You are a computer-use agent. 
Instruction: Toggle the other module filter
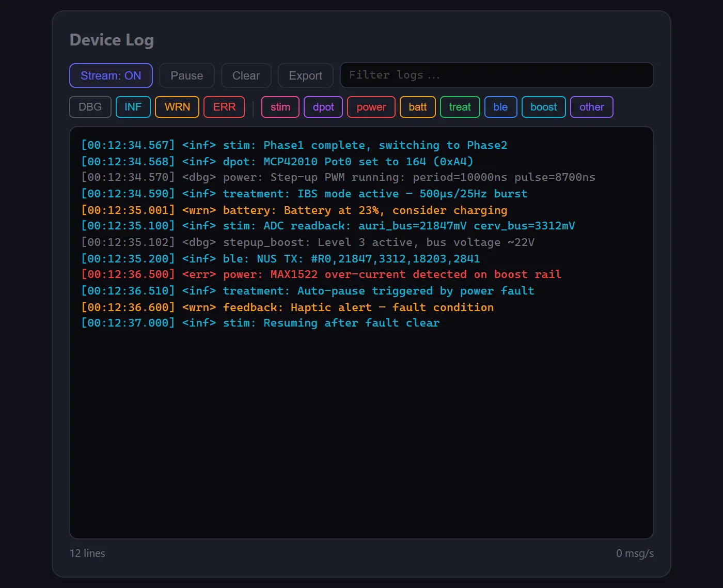tap(591, 107)
